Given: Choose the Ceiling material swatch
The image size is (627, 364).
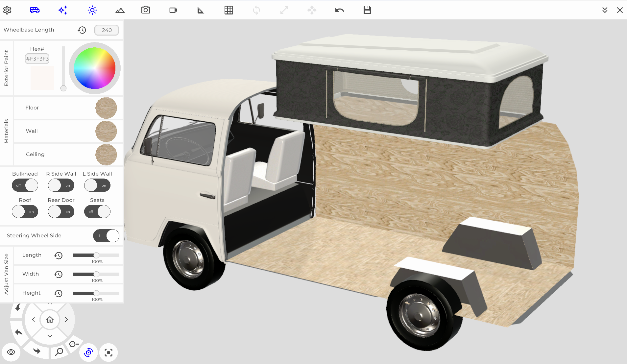Looking at the screenshot, I should (106, 155).
